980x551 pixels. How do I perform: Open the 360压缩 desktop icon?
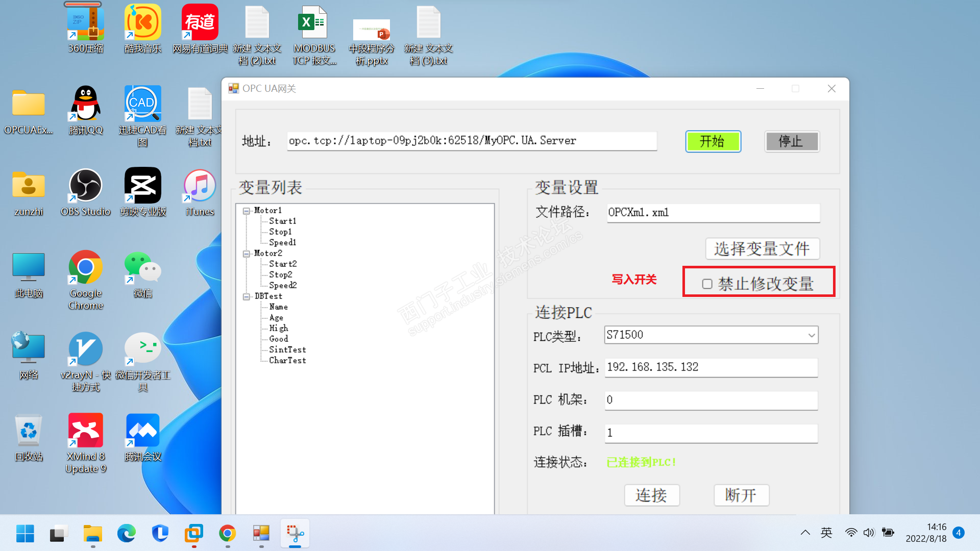85,22
